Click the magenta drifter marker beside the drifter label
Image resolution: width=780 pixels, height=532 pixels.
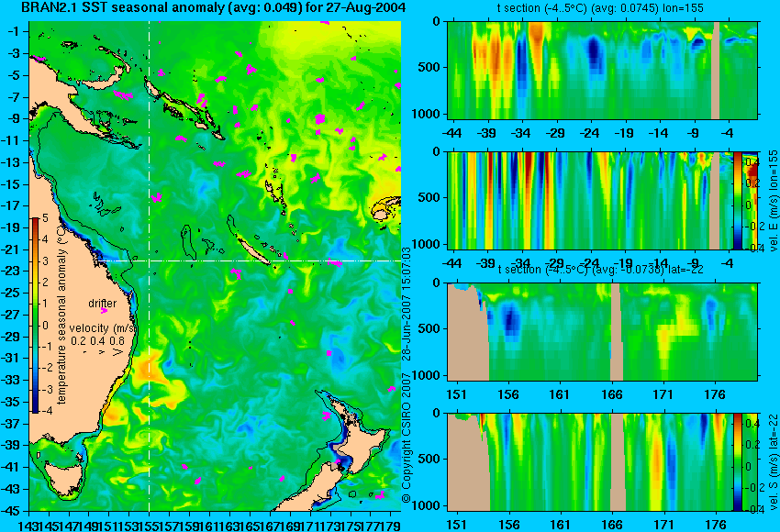(104, 311)
